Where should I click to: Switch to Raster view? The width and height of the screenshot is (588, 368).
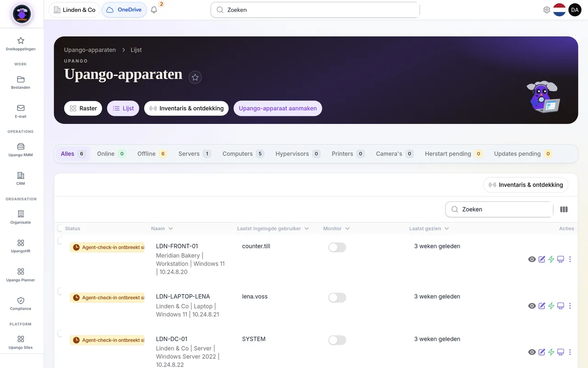click(x=83, y=109)
